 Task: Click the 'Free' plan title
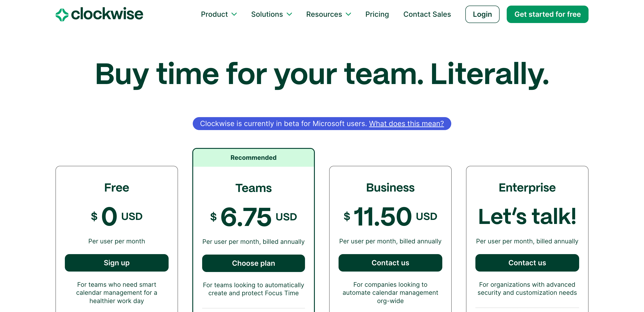(x=117, y=187)
